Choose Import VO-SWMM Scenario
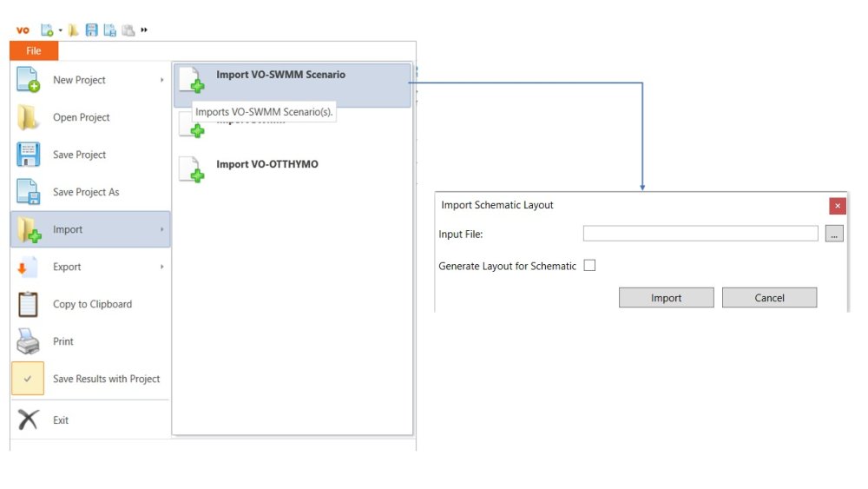The image size is (868, 489). [x=293, y=85]
